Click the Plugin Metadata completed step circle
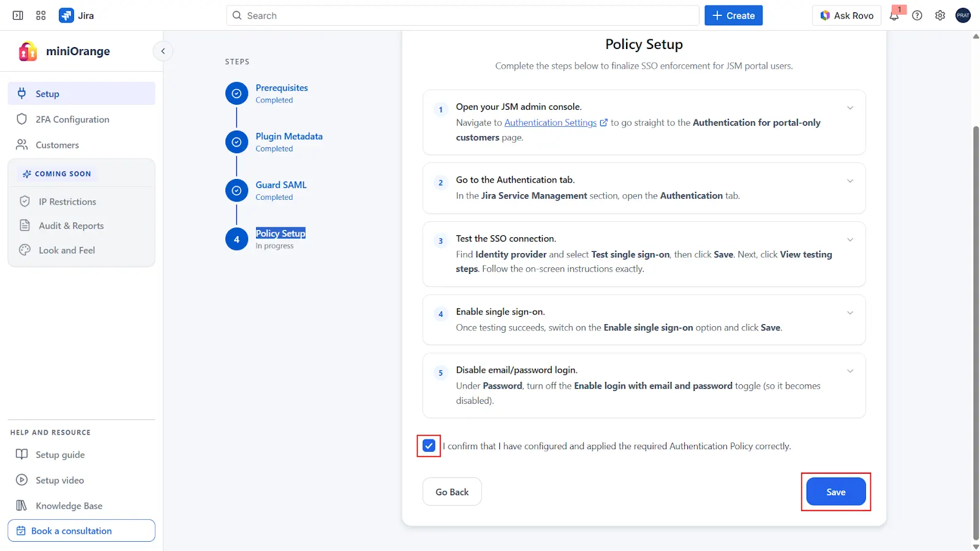 pos(236,142)
